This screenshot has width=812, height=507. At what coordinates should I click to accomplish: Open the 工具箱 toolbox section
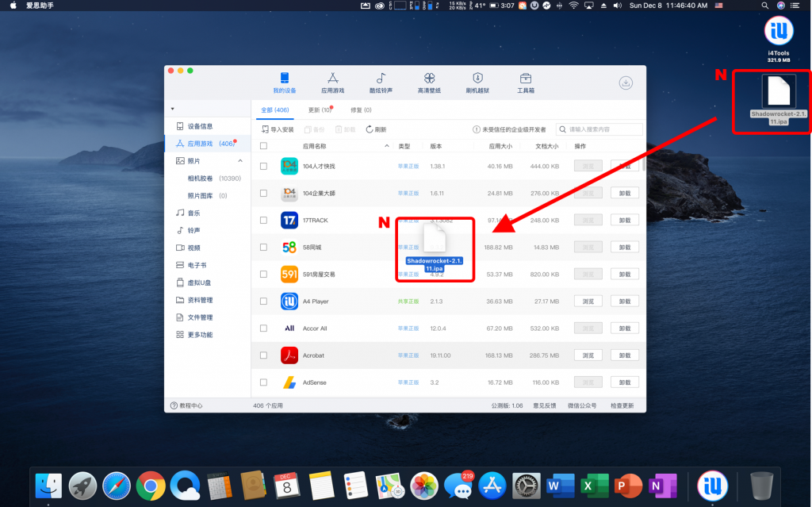pyautogui.click(x=525, y=83)
